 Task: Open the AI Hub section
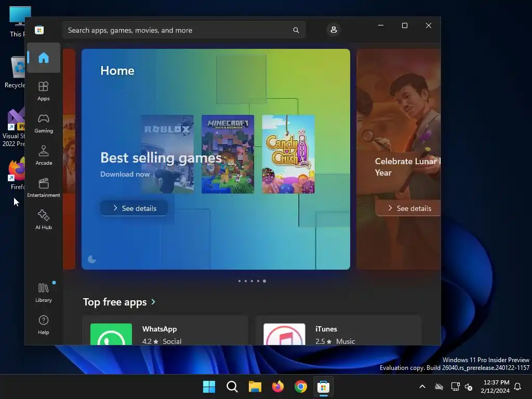(44, 220)
